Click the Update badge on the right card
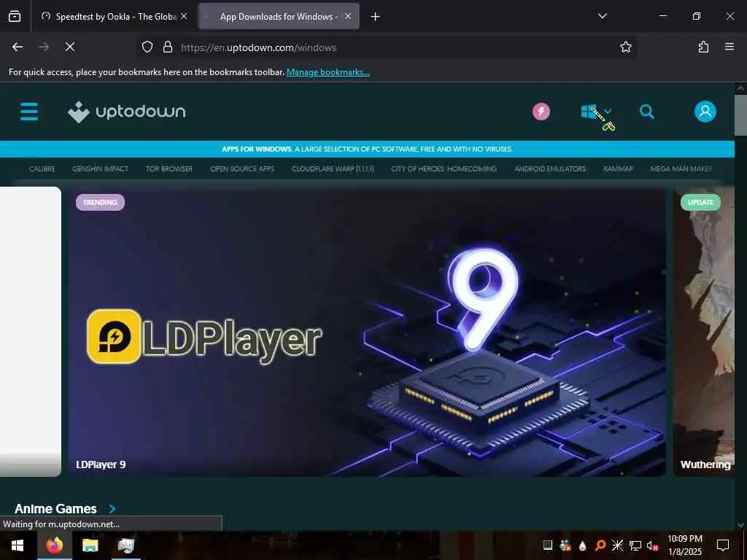Viewport: 747px width, 560px height. [x=700, y=203]
